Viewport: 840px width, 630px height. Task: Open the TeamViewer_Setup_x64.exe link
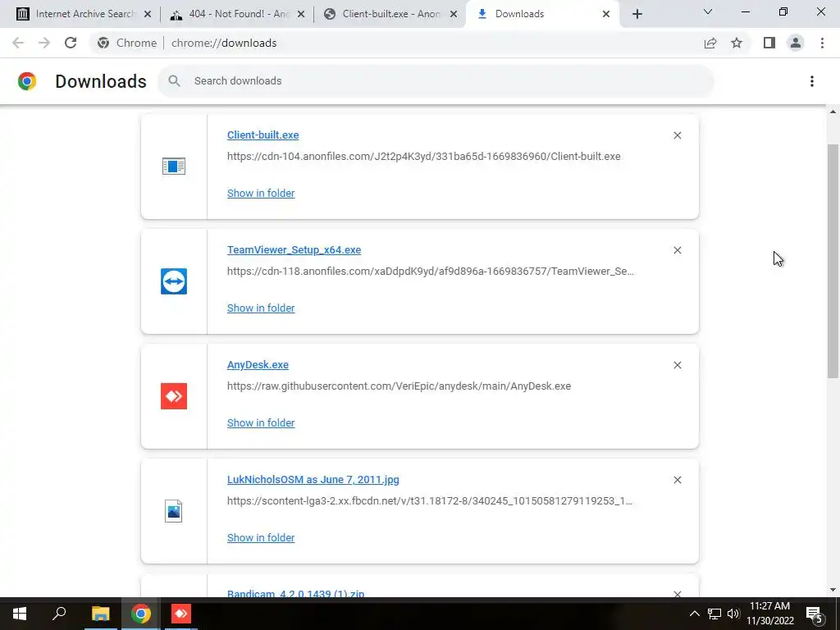pyautogui.click(x=294, y=249)
